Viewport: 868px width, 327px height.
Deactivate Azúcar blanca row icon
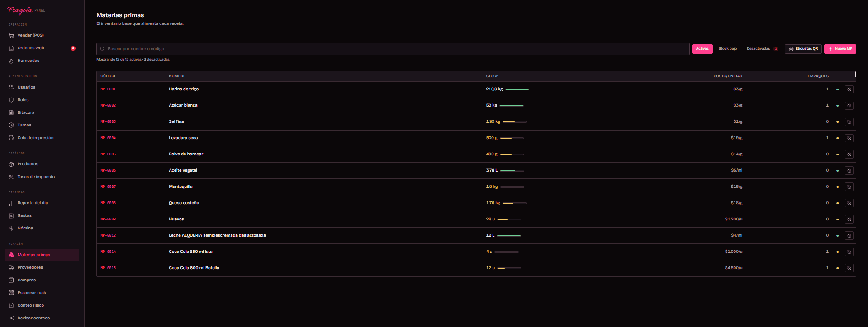click(849, 106)
